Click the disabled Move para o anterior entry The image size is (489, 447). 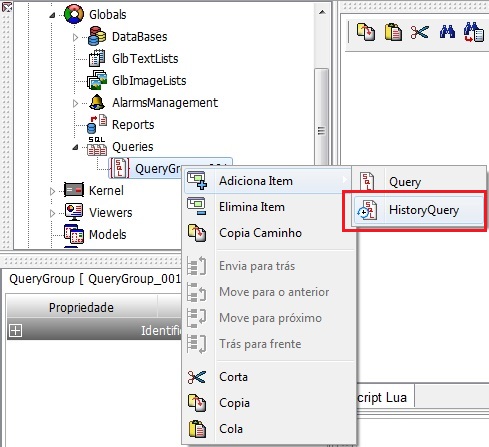coord(268,292)
